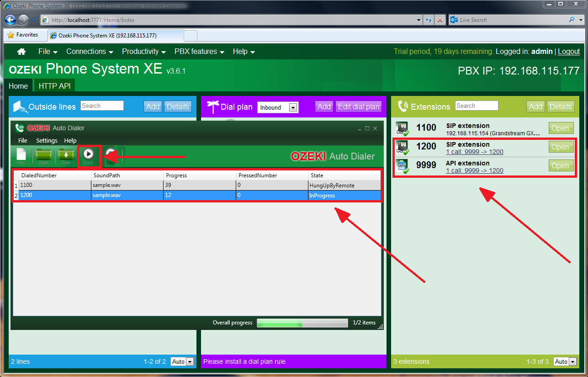Open the Live Search provider dropdown arrow
This screenshot has width=588, height=377.
point(580,20)
